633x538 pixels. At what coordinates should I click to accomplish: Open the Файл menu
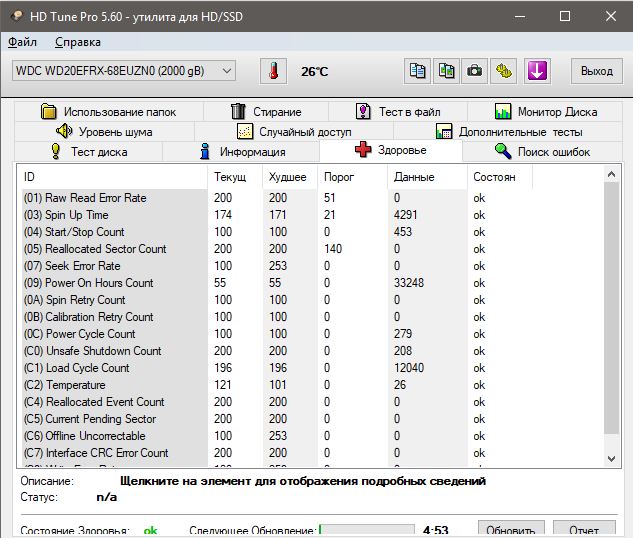(x=23, y=42)
